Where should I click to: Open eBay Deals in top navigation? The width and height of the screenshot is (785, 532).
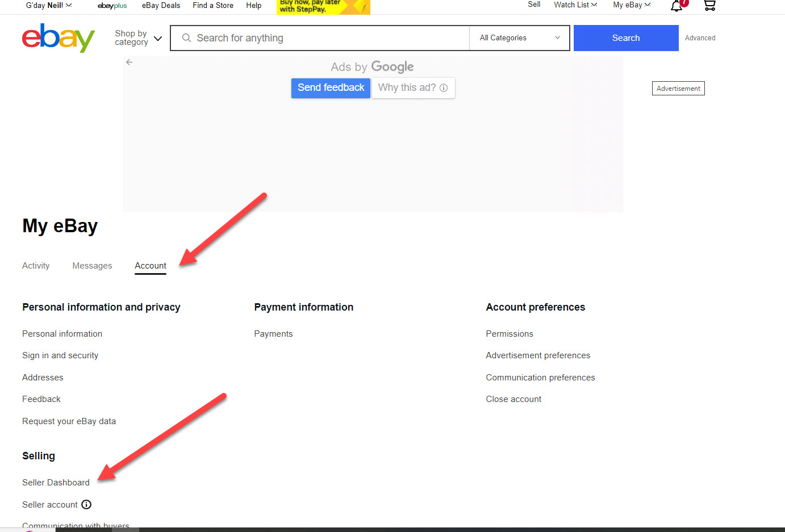161,5
